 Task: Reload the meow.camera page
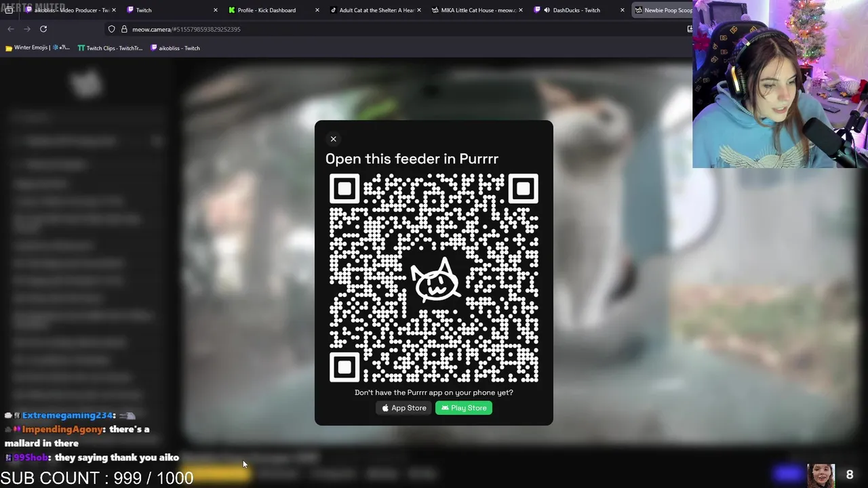click(43, 29)
